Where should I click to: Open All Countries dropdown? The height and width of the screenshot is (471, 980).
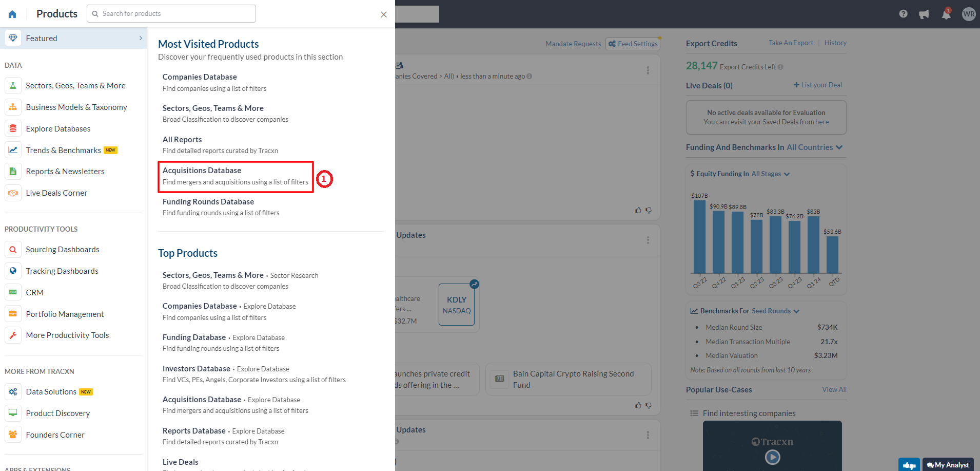coord(815,147)
